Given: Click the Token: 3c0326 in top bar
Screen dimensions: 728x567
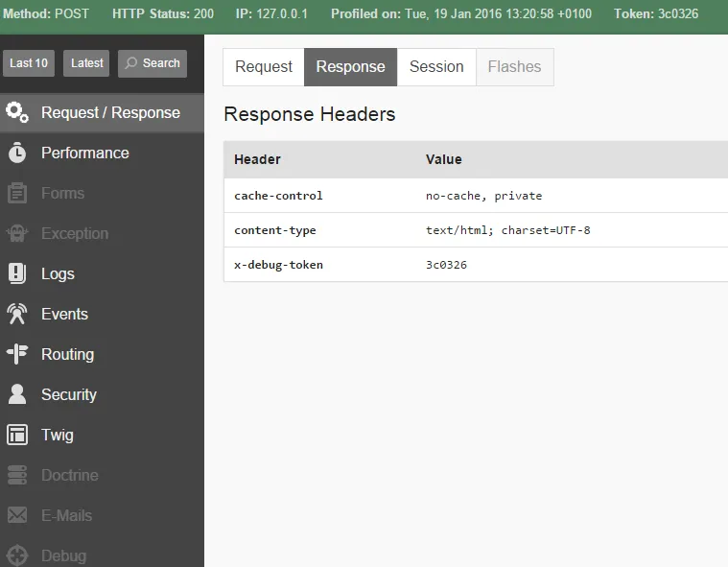Looking at the screenshot, I should (x=656, y=14).
